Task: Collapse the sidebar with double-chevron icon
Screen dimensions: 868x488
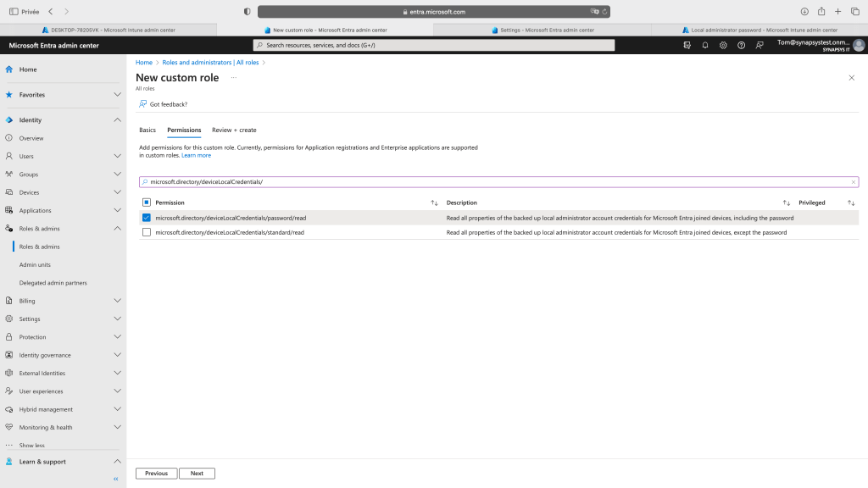Action: coord(116,479)
